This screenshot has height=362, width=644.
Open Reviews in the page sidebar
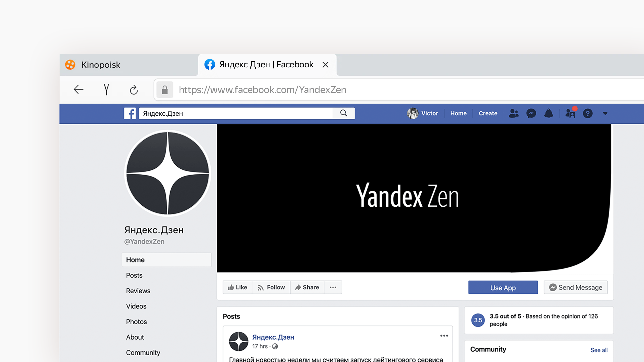[138, 291]
